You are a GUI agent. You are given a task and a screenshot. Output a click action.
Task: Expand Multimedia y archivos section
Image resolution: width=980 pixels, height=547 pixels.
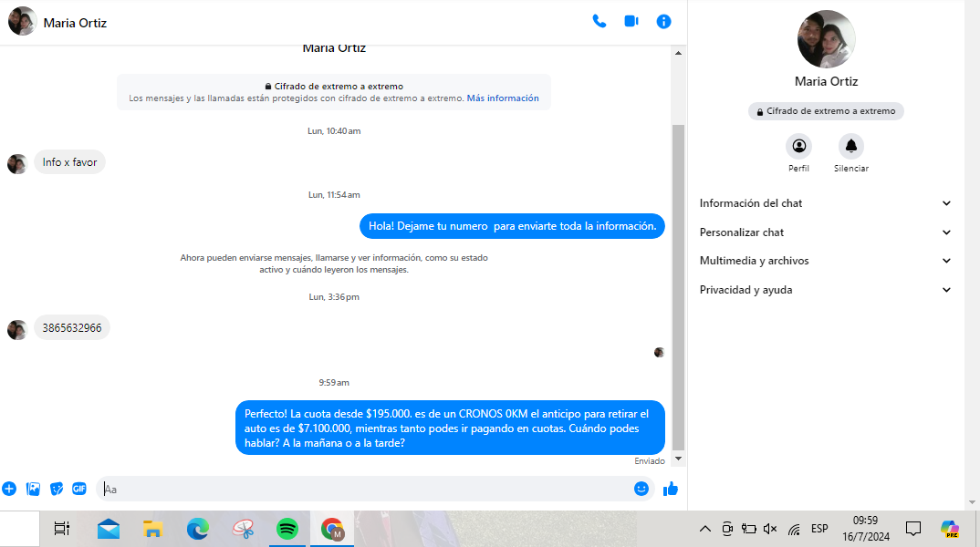point(826,261)
